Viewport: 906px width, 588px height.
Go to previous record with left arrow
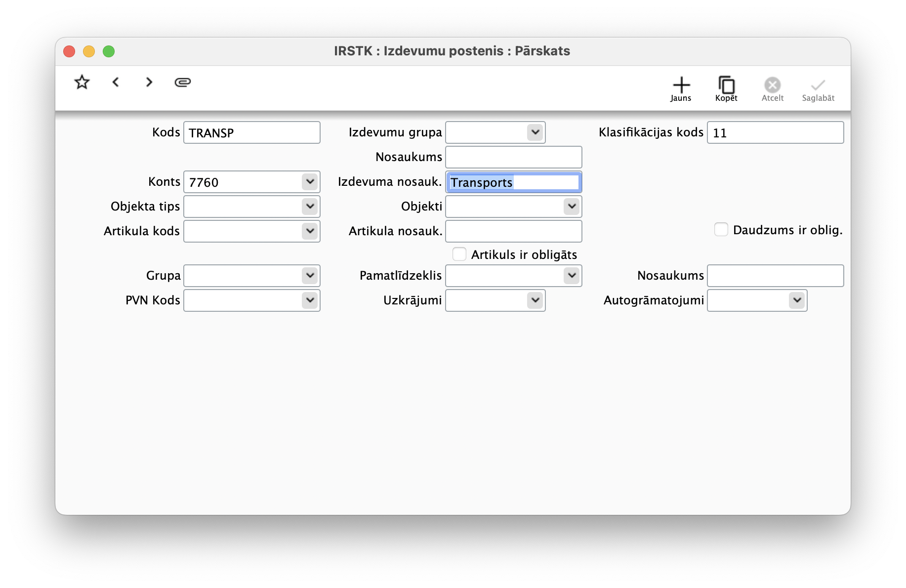(x=116, y=82)
